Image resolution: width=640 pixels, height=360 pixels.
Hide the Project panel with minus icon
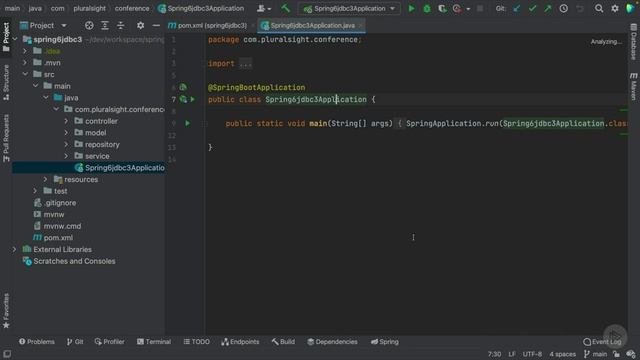pyautogui.click(x=156, y=25)
